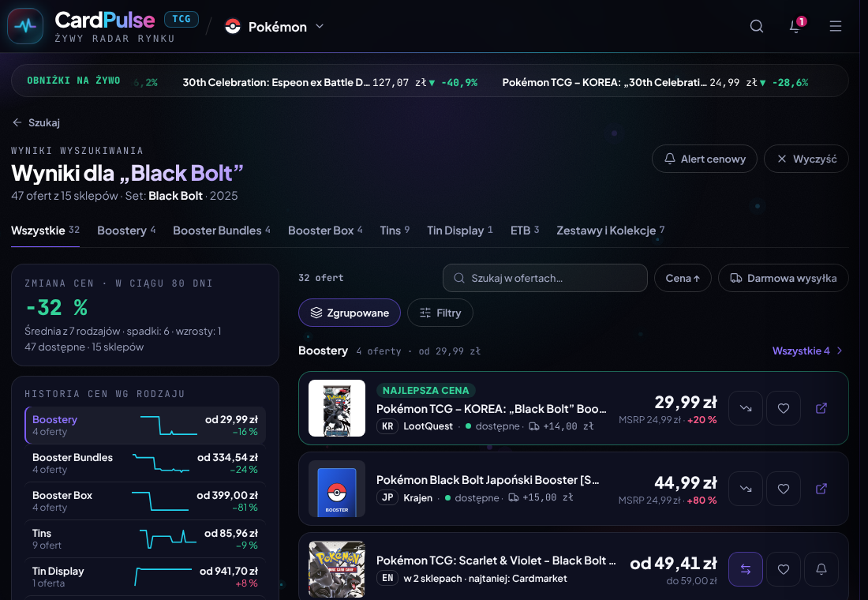Viewport: 868px width, 600px height.
Task: Favorite the Scarlet & Violet Black Bolt offer
Action: coord(784,569)
